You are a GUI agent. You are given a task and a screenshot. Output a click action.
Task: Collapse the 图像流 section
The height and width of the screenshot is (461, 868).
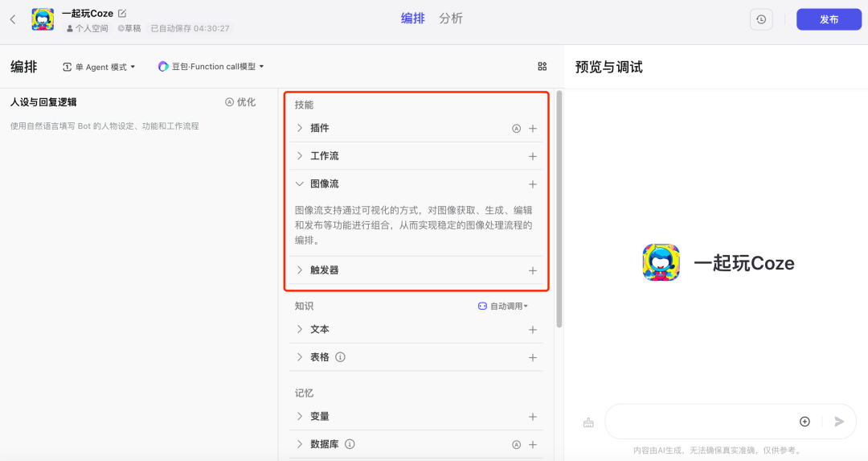(x=300, y=183)
